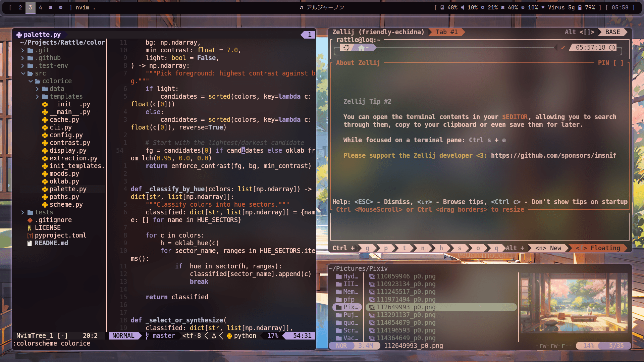The image size is (644, 362).
Task: Click the Zellij prompt home icon
Action: coord(361,48)
